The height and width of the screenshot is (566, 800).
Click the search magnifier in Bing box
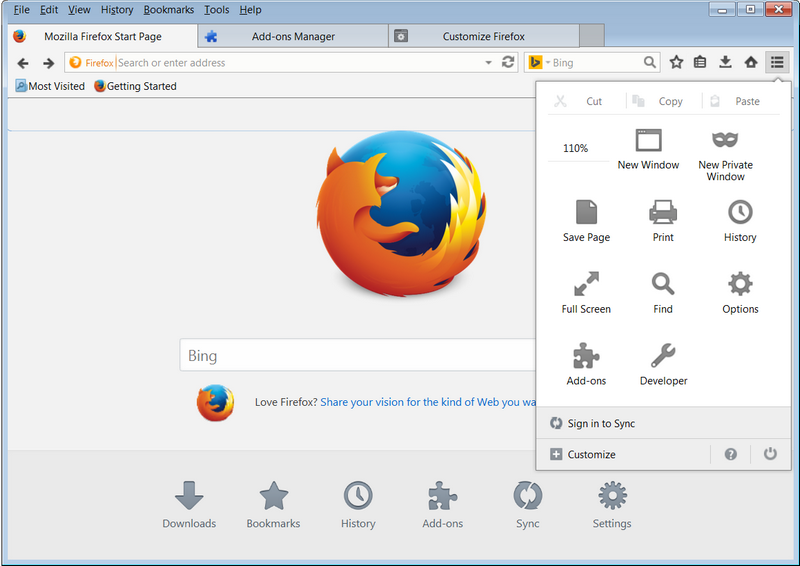[x=649, y=62]
